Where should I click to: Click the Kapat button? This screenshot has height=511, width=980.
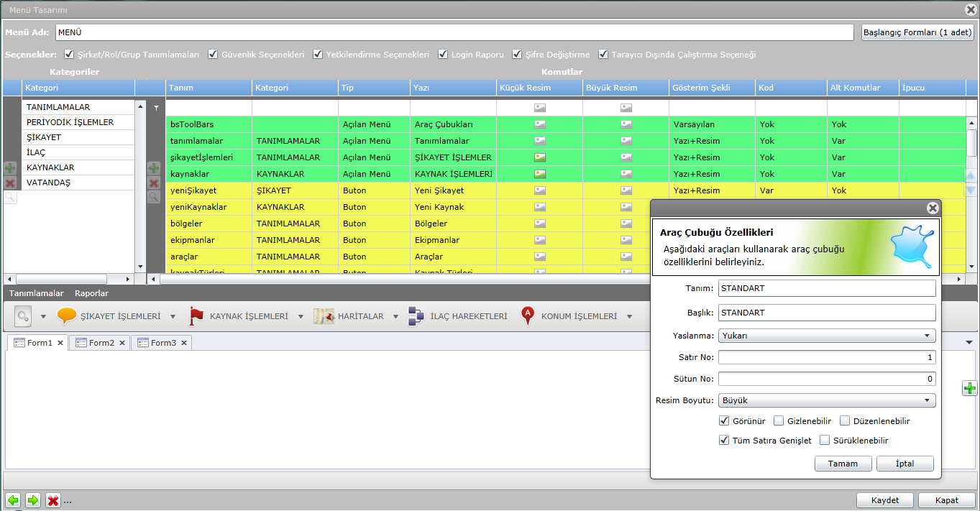tap(947, 500)
